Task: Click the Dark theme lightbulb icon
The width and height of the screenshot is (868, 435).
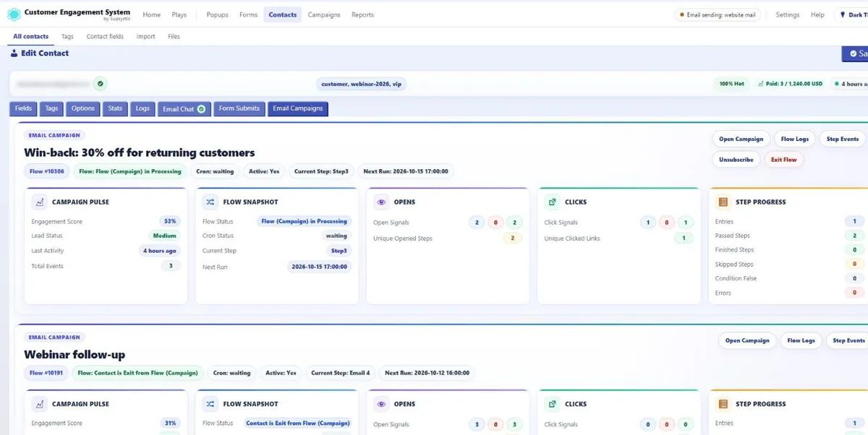Action: [x=843, y=15]
